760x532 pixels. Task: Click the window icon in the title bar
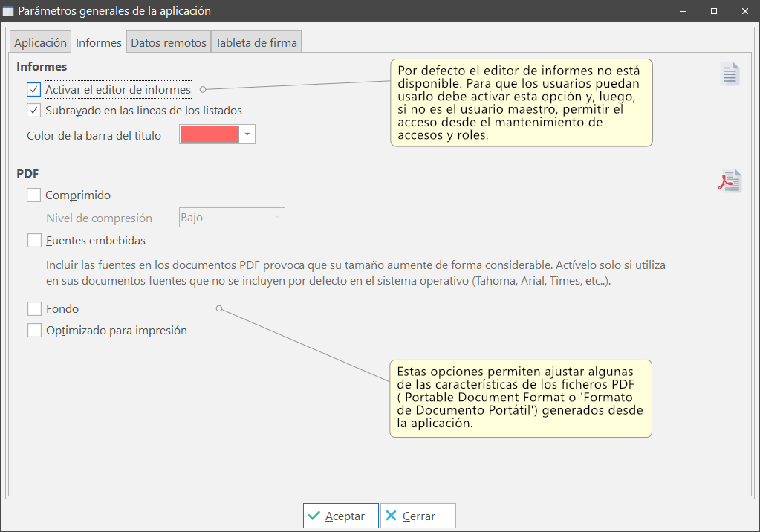[x=8, y=11]
